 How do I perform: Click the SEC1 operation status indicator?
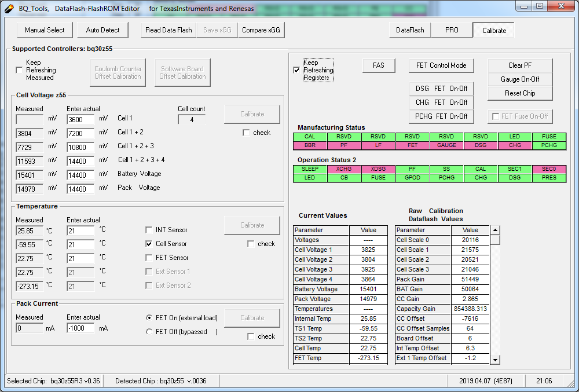point(515,169)
